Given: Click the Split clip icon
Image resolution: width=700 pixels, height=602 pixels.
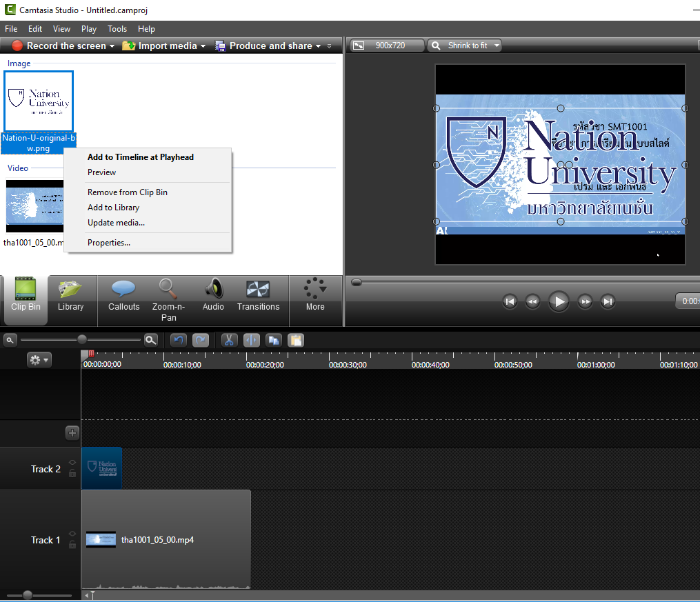Looking at the screenshot, I should [252, 340].
